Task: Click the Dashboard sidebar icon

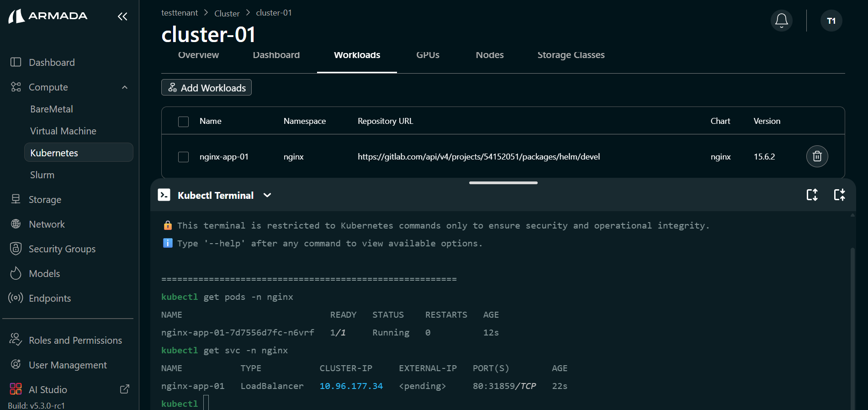Action: pos(16,62)
